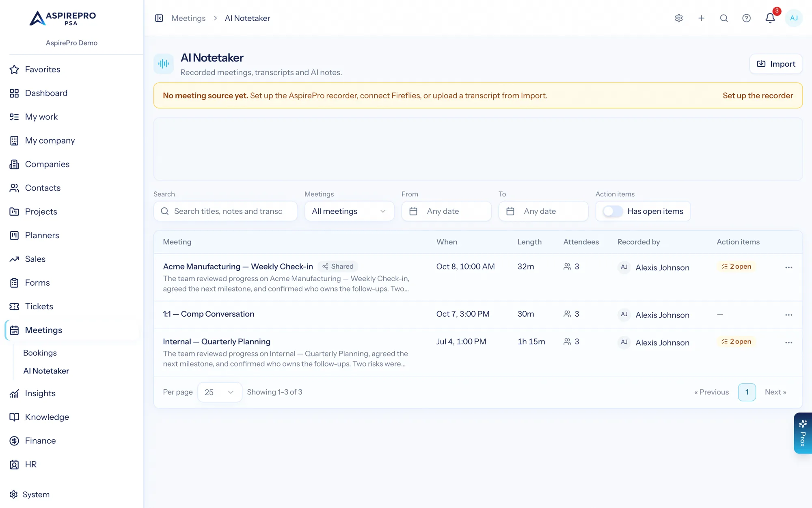Screen dimensions: 812x508
Task: Collapse the sidebar panel icon
Action: pyautogui.click(x=159, y=18)
